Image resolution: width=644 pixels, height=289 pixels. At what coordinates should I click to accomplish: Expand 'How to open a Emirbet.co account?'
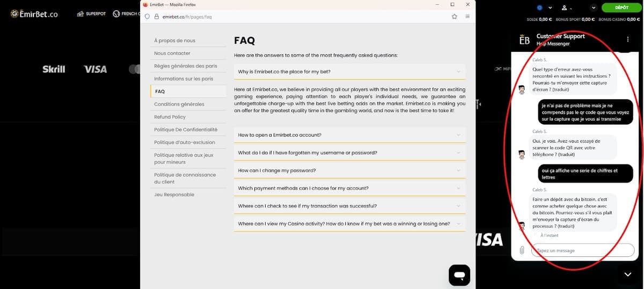[349, 135]
